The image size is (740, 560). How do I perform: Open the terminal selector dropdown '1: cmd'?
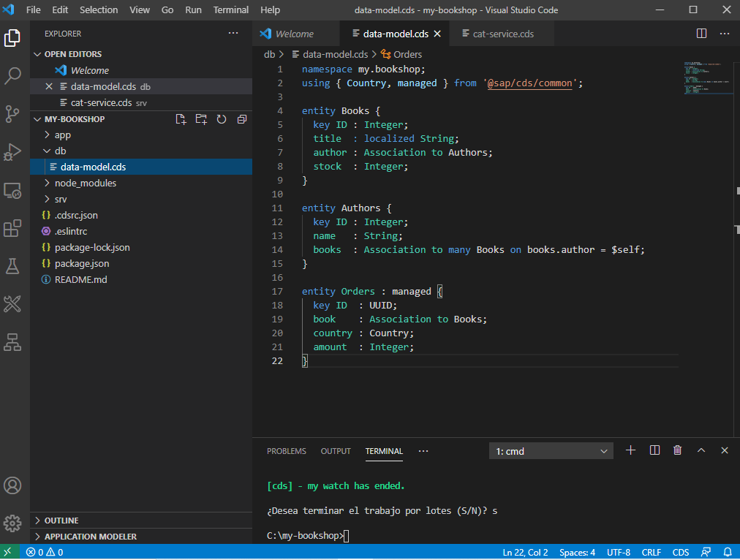[551, 451]
